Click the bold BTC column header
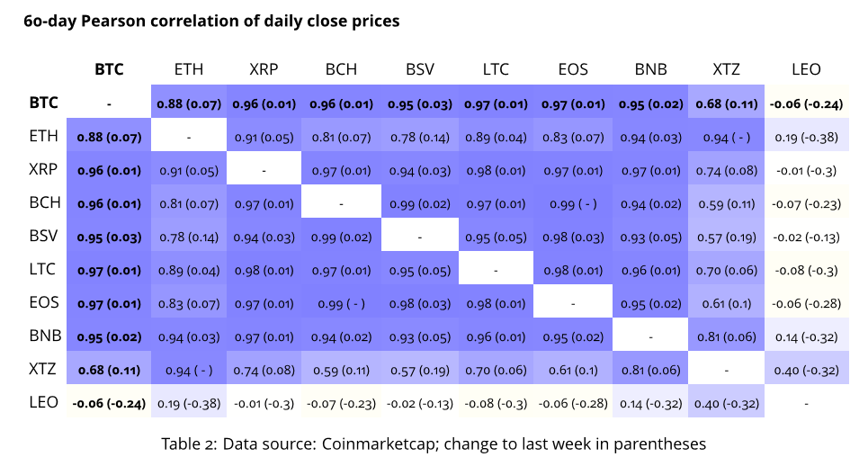The height and width of the screenshot is (466, 868). 109,69
